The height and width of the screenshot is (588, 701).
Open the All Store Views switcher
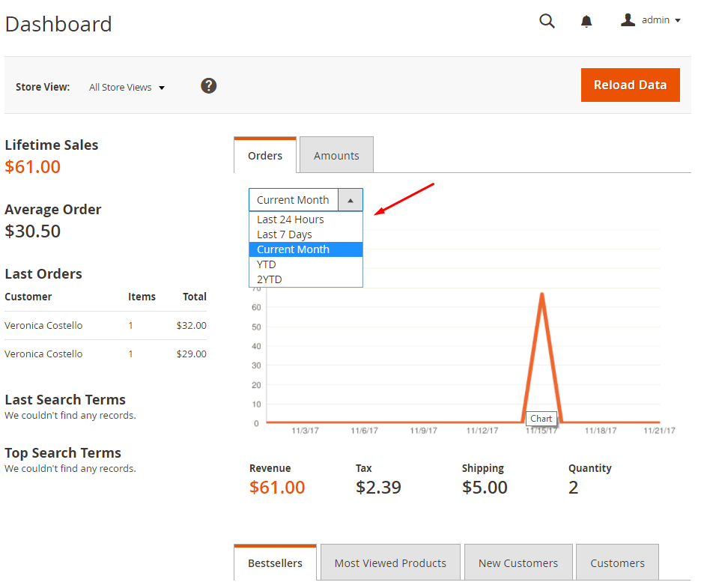click(x=127, y=87)
